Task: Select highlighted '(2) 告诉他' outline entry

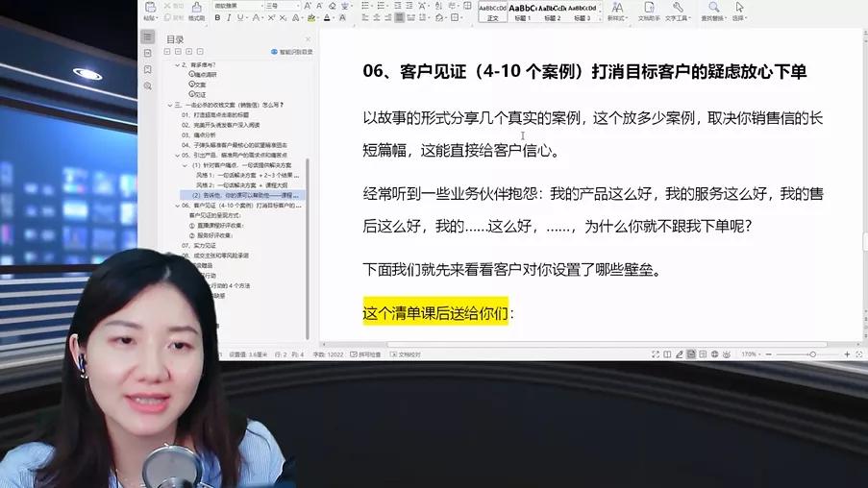Action: point(242,195)
